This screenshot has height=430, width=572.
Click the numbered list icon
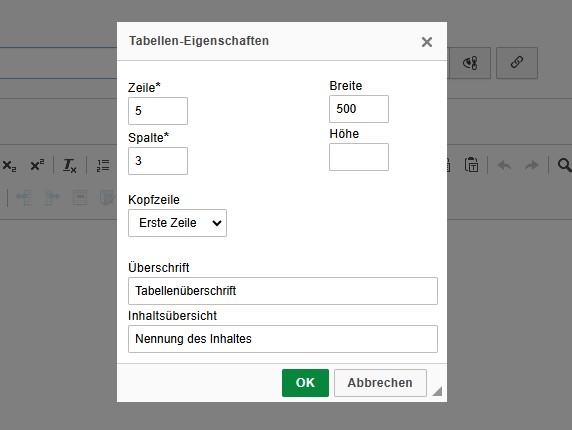tap(103, 166)
